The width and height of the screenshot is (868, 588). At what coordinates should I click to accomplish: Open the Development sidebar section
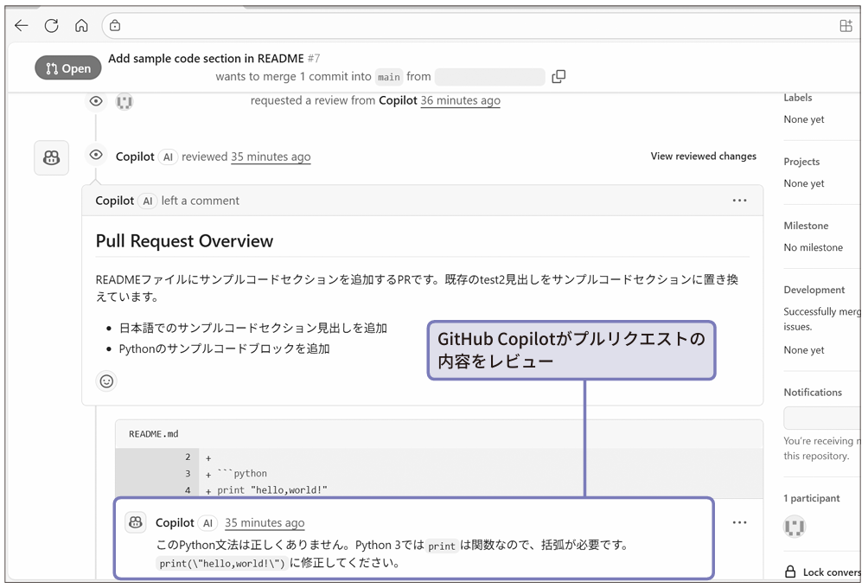(814, 290)
